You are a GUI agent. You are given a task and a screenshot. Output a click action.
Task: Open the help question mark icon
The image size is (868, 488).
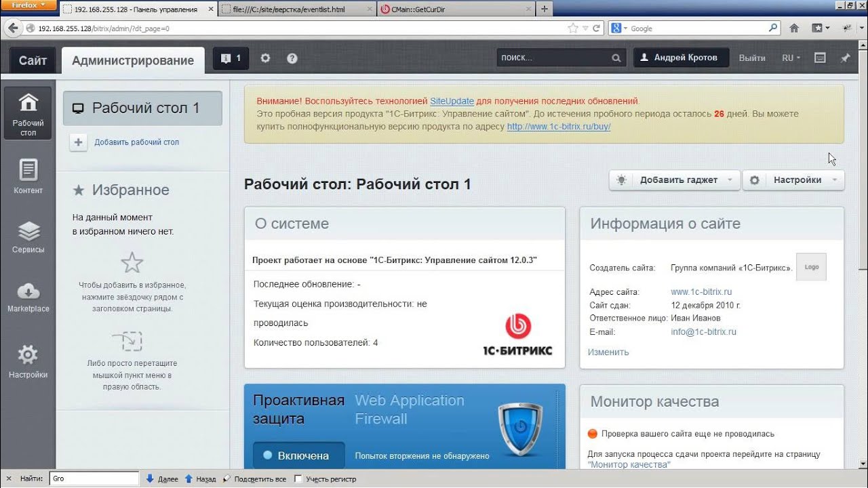click(292, 58)
